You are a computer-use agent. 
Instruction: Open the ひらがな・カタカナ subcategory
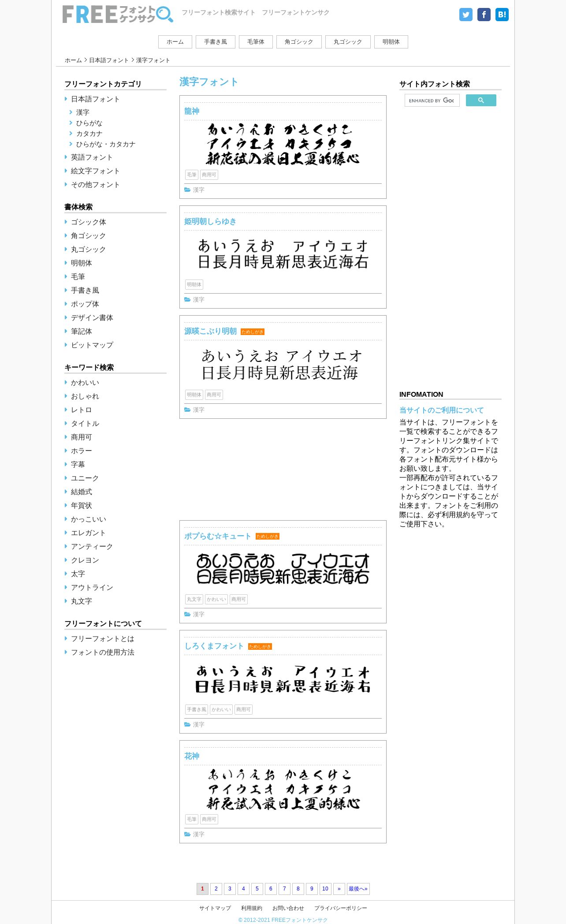[x=105, y=144]
